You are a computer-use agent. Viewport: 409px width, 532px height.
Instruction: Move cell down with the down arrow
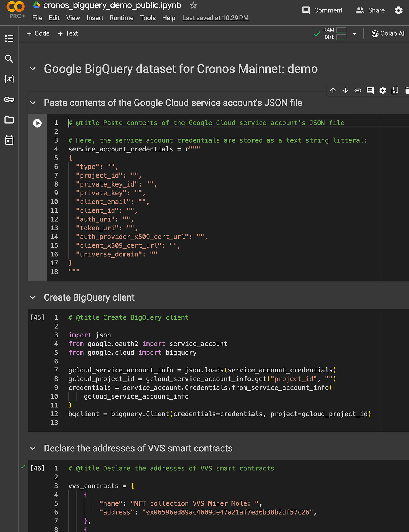345,90
